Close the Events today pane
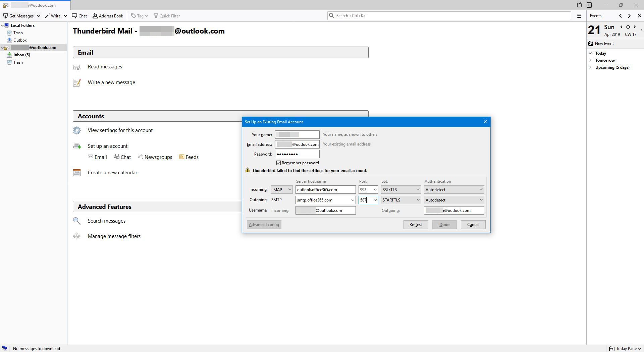This screenshot has height=352, width=644. tap(639, 16)
